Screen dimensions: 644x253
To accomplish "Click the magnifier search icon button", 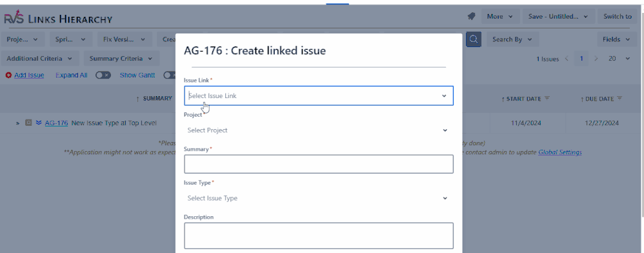I will [474, 39].
